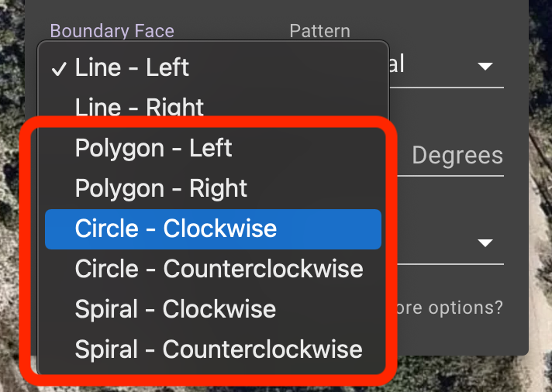552x392 pixels.
Task: Click the checkmark beside Line - Left
Action: pos(58,69)
